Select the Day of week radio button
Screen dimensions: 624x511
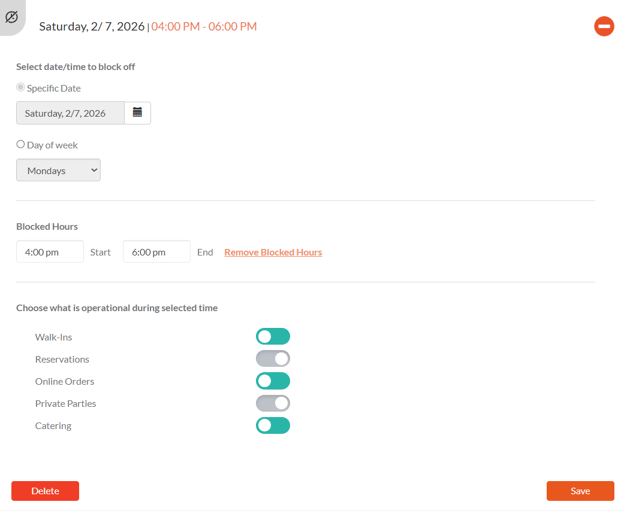tap(21, 144)
